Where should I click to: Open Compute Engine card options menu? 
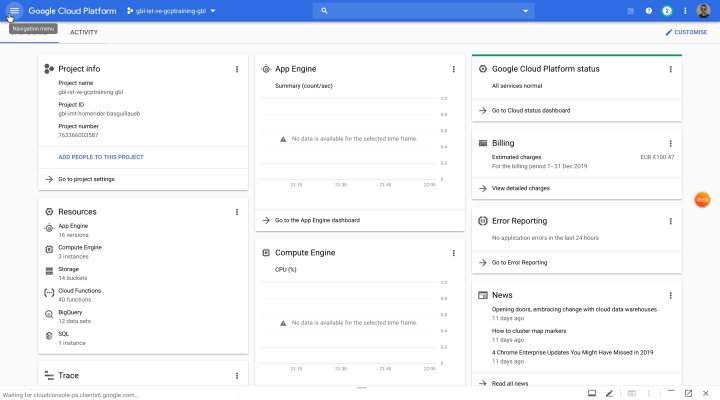(x=454, y=253)
